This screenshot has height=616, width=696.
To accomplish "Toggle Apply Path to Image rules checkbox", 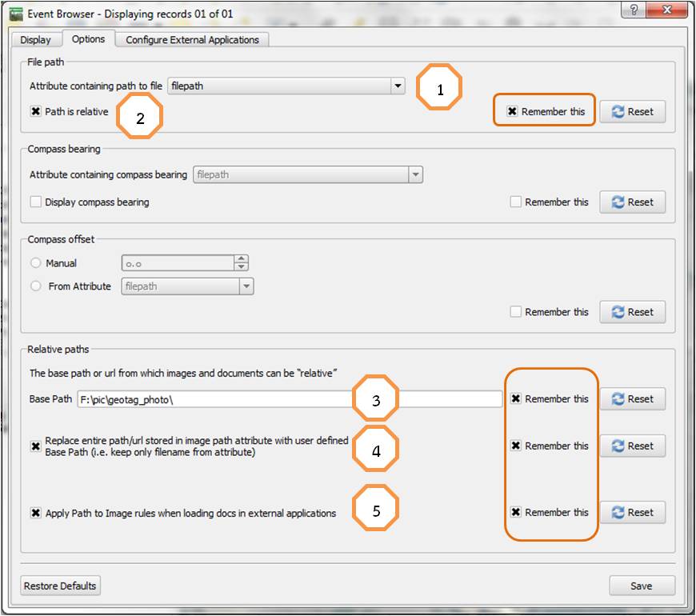I will (35, 513).
